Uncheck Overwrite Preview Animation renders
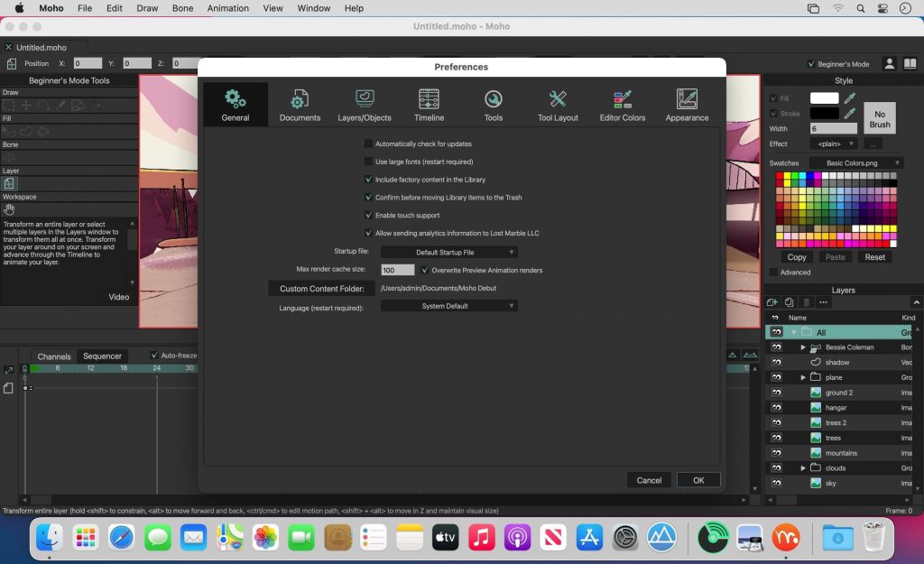Screen dimensions: 924x564 425,270
